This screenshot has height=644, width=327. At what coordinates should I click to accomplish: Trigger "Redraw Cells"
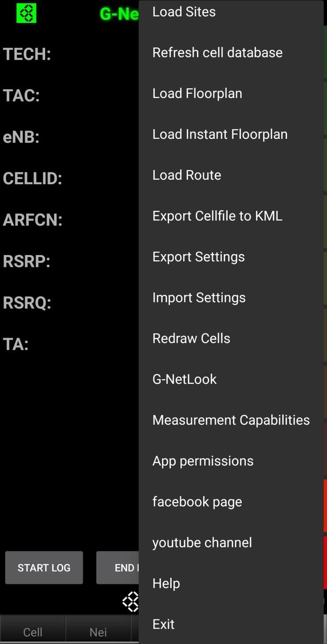(190, 338)
